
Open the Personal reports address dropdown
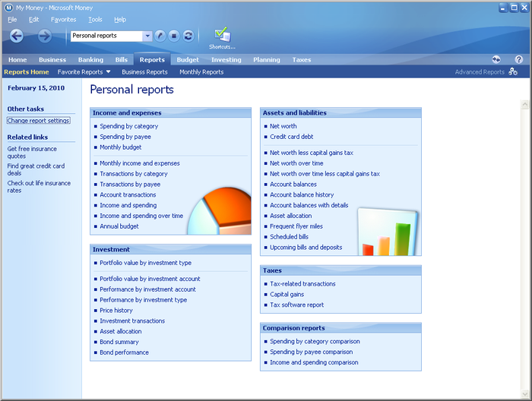coord(147,36)
